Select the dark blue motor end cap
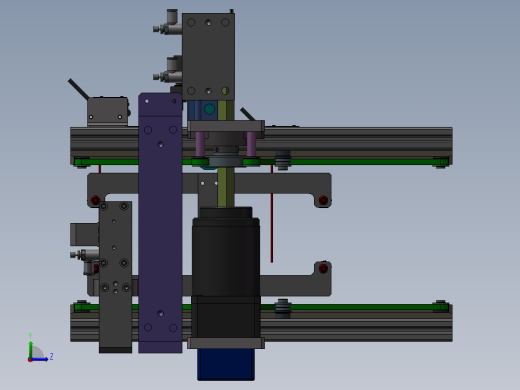This screenshot has height=390, width=520. [x=226, y=365]
